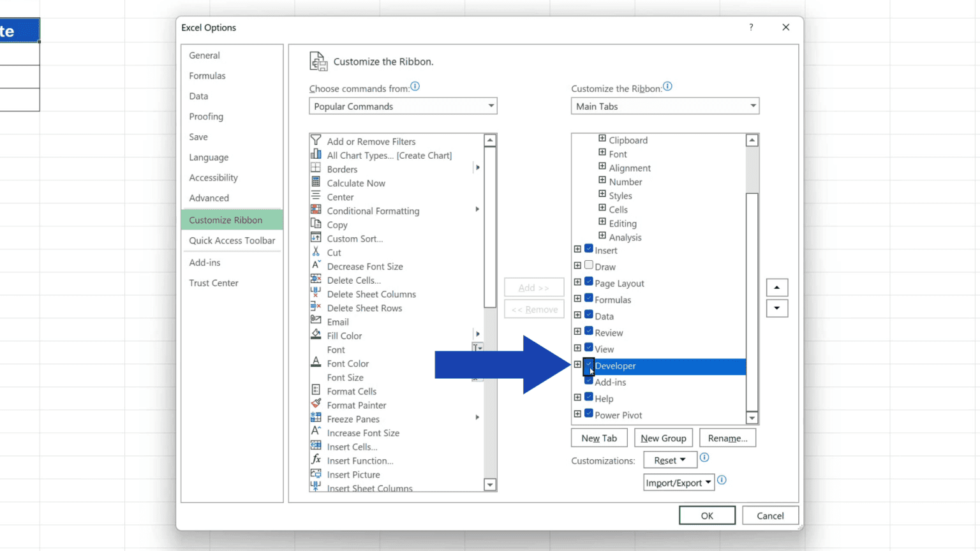The image size is (980, 551).
Task: Click the Increase Font Size icon
Action: [x=316, y=432]
